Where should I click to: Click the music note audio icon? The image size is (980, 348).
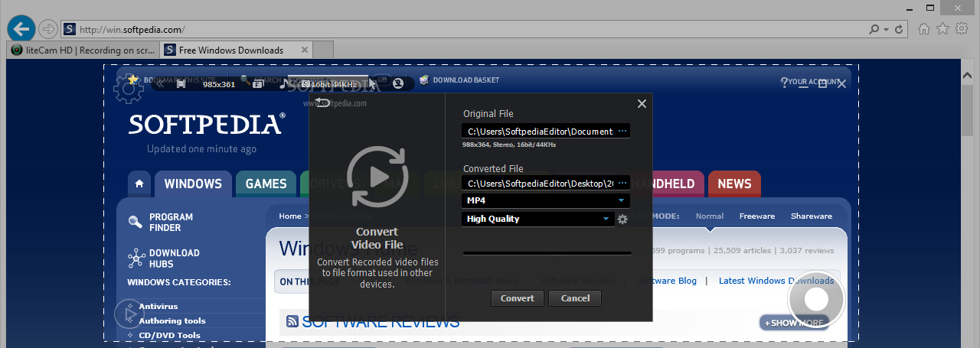[x=286, y=83]
